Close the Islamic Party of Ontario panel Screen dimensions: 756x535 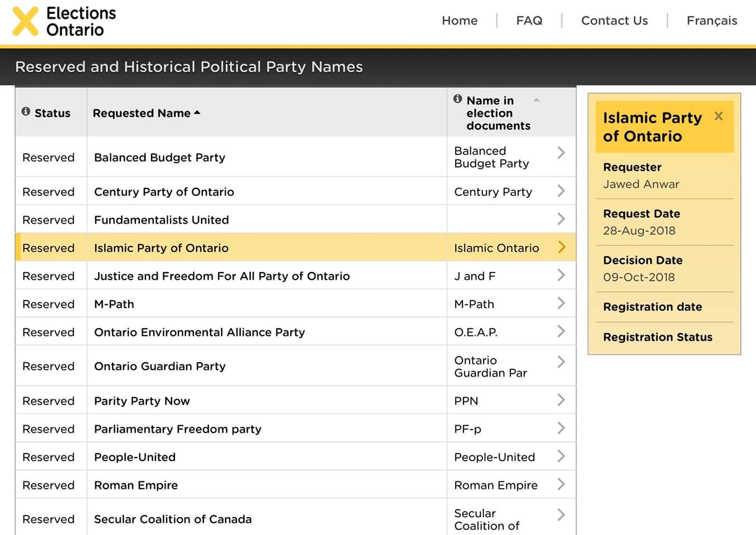[719, 116]
